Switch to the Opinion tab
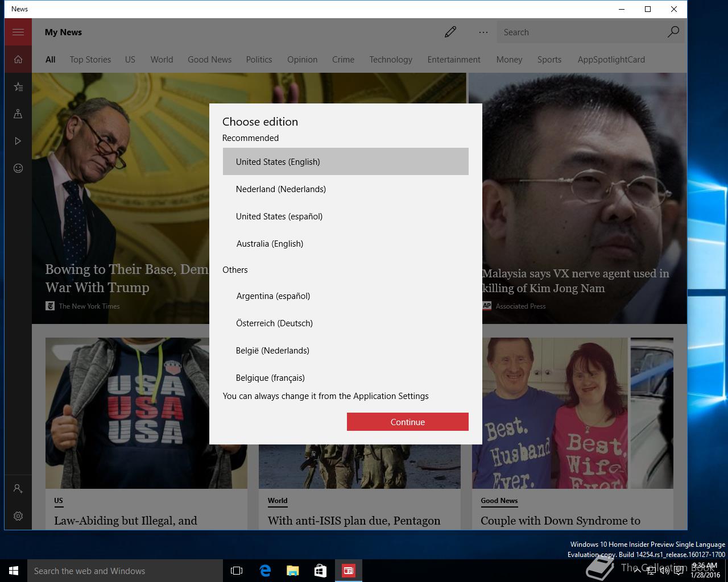The width and height of the screenshot is (728, 582). tap(303, 60)
